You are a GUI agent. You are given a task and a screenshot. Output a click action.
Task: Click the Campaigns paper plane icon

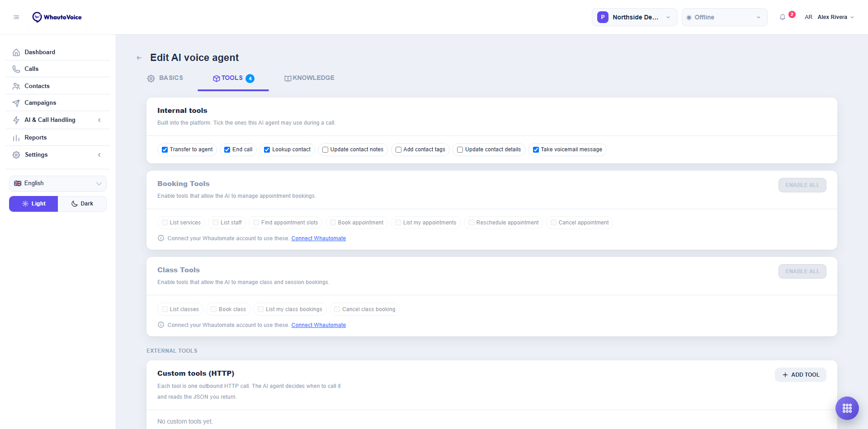point(16,103)
